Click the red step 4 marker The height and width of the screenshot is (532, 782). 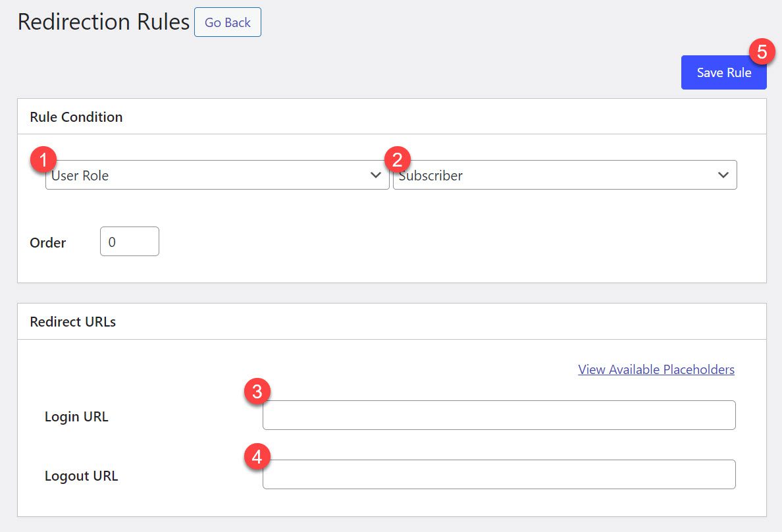[x=257, y=458]
